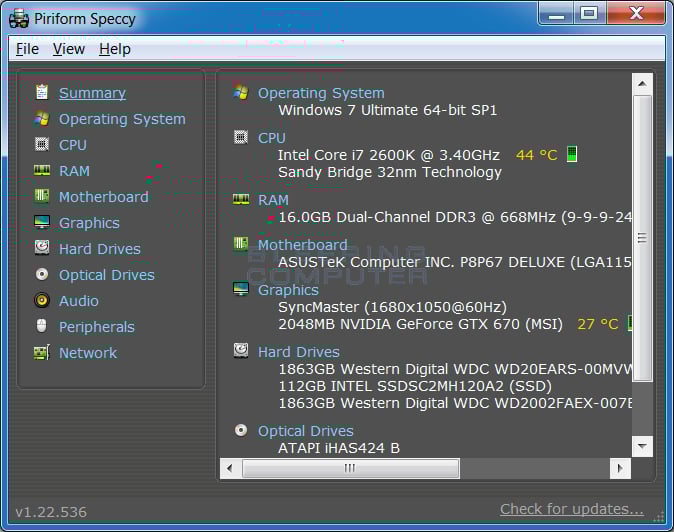Click the Audio speaker icon in sidebar
The height and width of the screenshot is (532, 674).
[x=41, y=300]
